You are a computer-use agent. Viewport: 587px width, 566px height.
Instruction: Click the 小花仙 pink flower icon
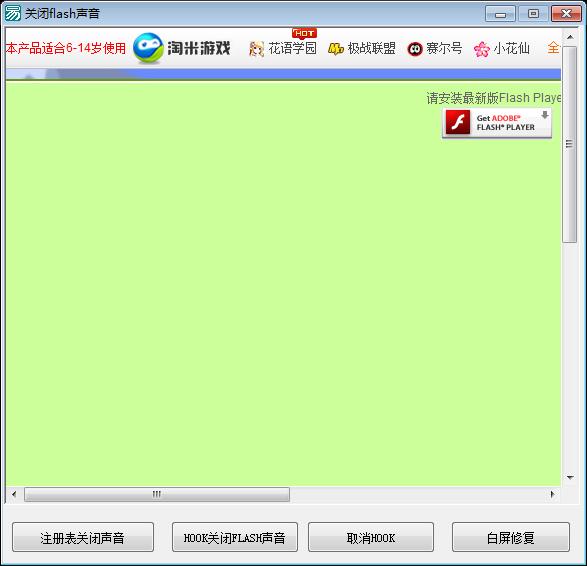click(482, 49)
